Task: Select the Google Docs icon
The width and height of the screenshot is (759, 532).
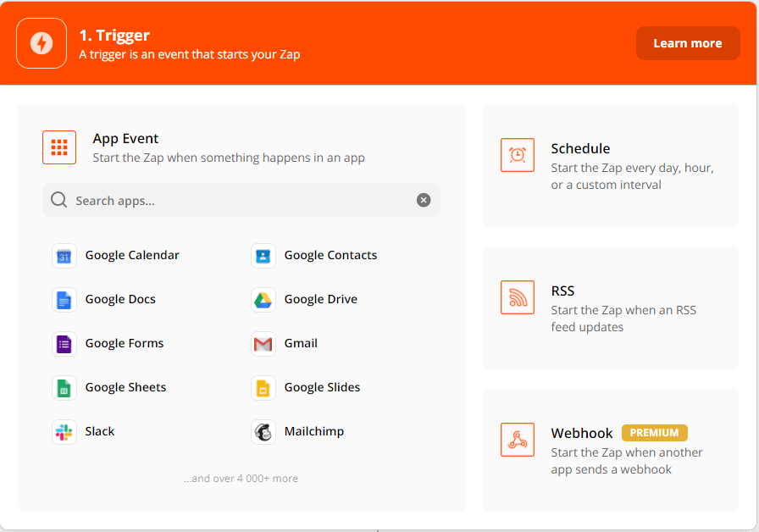Action: [x=64, y=300]
